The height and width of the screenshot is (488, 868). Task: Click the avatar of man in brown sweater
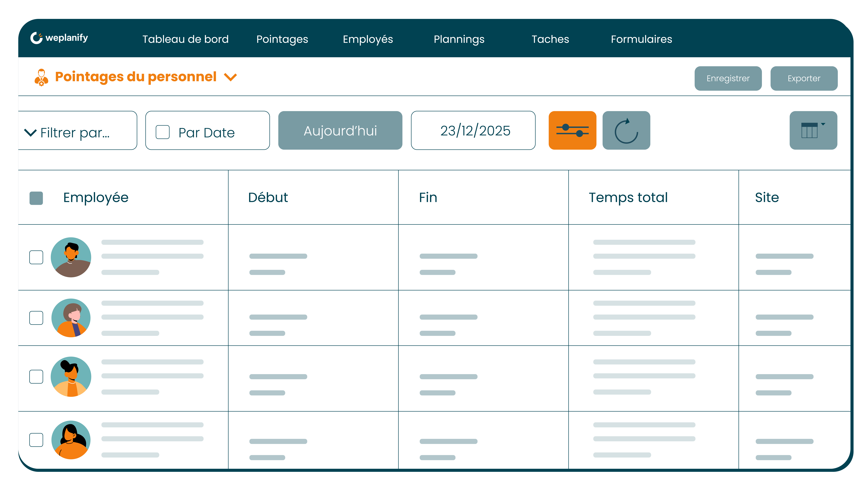[x=71, y=257]
